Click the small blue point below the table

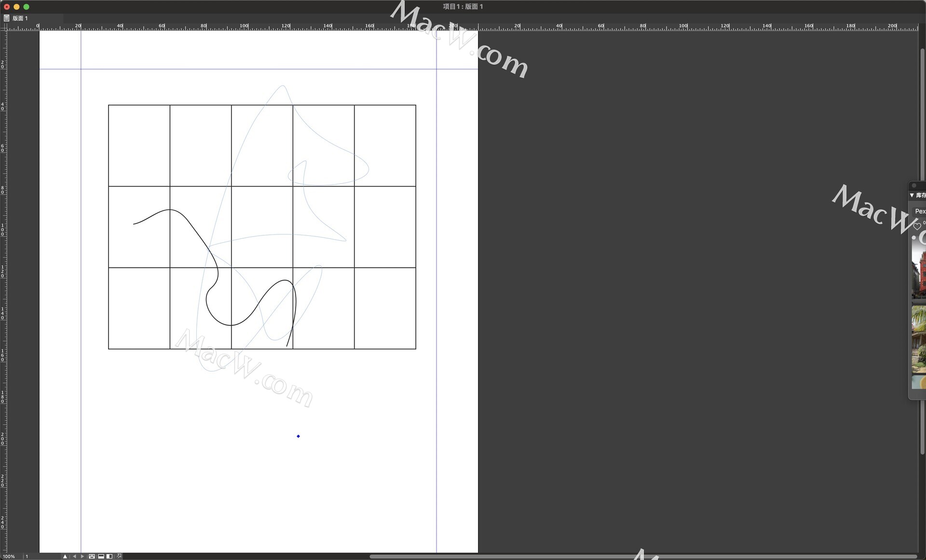click(x=298, y=436)
